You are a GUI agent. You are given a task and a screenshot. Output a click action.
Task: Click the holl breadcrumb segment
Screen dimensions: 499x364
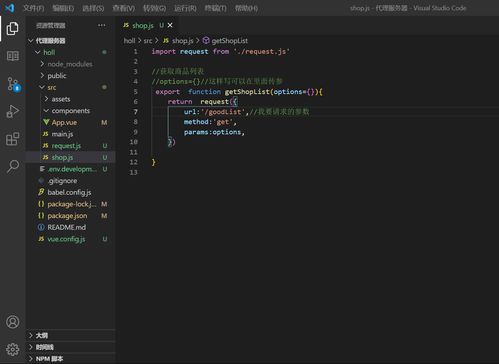click(129, 41)
